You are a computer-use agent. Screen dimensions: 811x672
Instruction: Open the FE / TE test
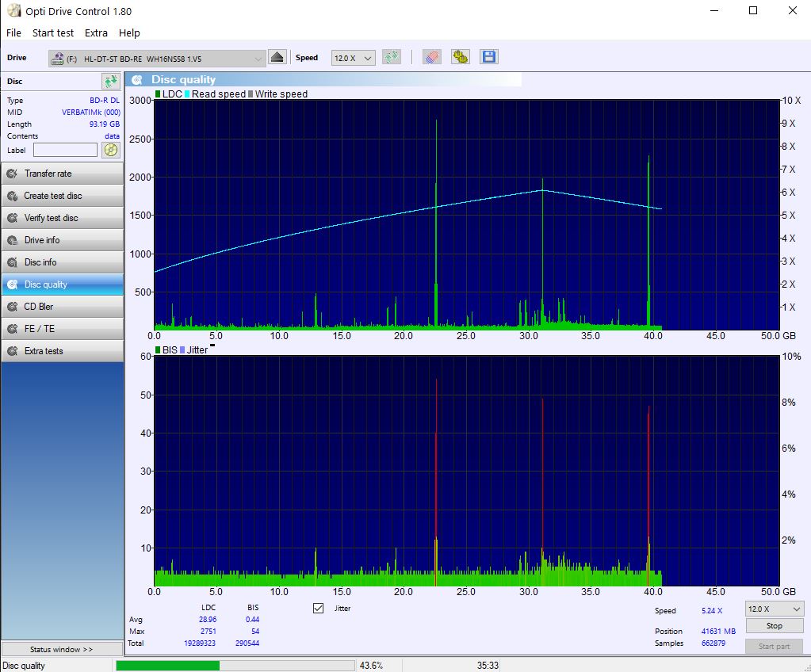pos(63,329)
